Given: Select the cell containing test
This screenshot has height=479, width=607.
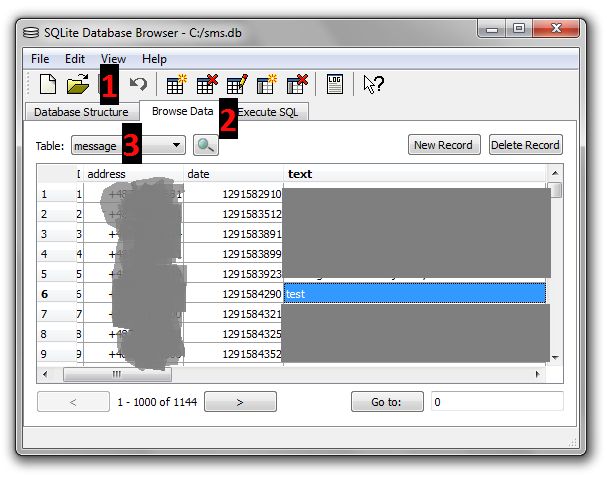Looking at the screenshot, I should click(x=415, y=294).
